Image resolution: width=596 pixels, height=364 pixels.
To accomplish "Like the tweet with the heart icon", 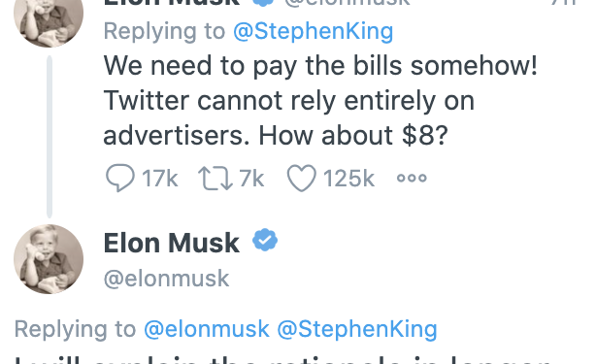I will (x=302, y=178).
